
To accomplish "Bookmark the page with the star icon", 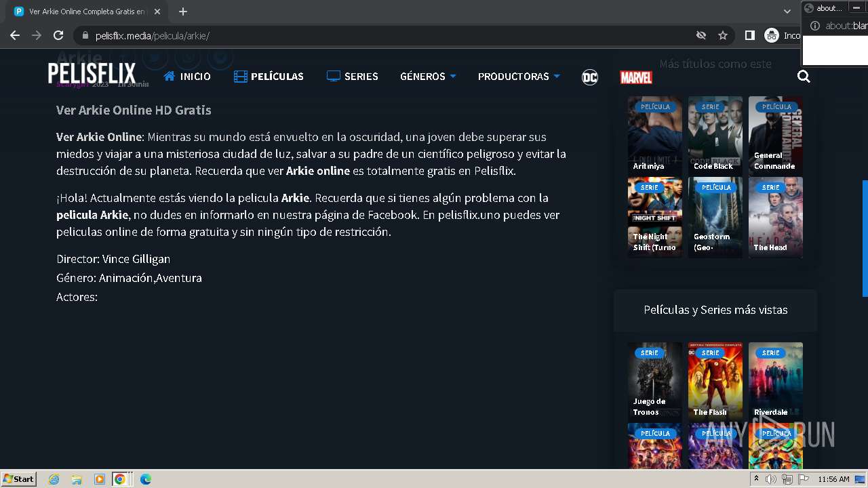I will (723, 35).
